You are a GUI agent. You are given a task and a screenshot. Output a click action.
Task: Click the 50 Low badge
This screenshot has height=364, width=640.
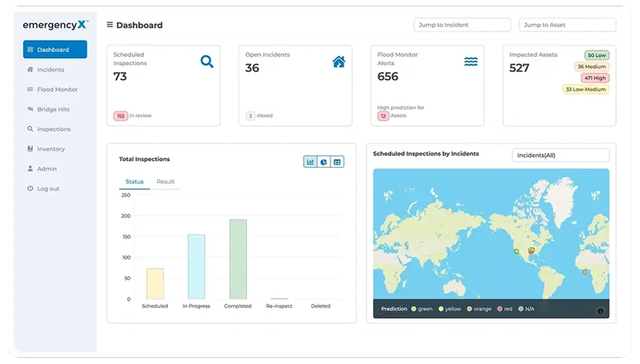597,55
